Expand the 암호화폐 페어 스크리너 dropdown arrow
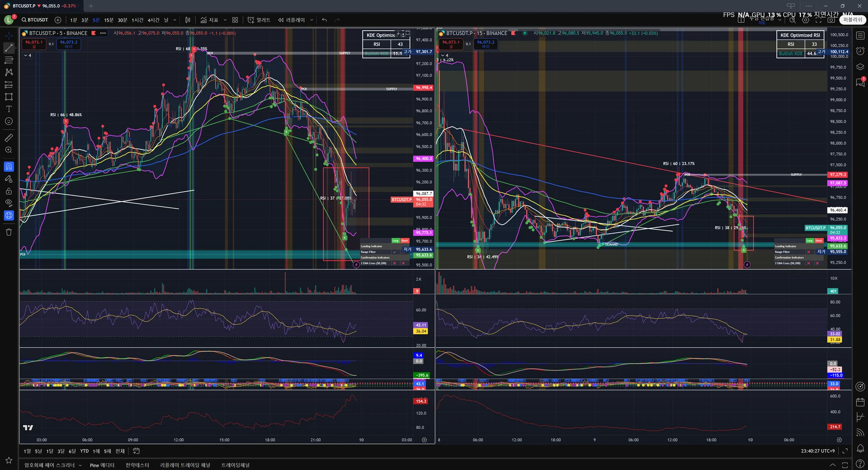The width and height of the screenshot is (868, 470). coord(80,465)
